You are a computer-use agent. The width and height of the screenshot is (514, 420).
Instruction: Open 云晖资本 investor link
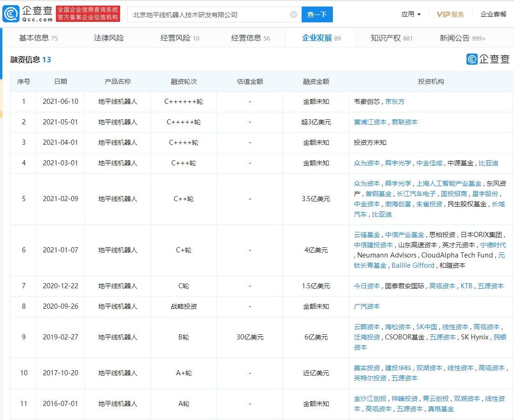click(x=367, y=327)
